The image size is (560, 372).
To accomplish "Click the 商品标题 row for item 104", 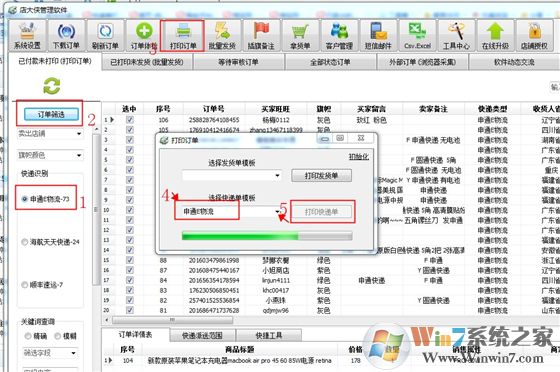I will pyautogui.click(x=239, y=361).
